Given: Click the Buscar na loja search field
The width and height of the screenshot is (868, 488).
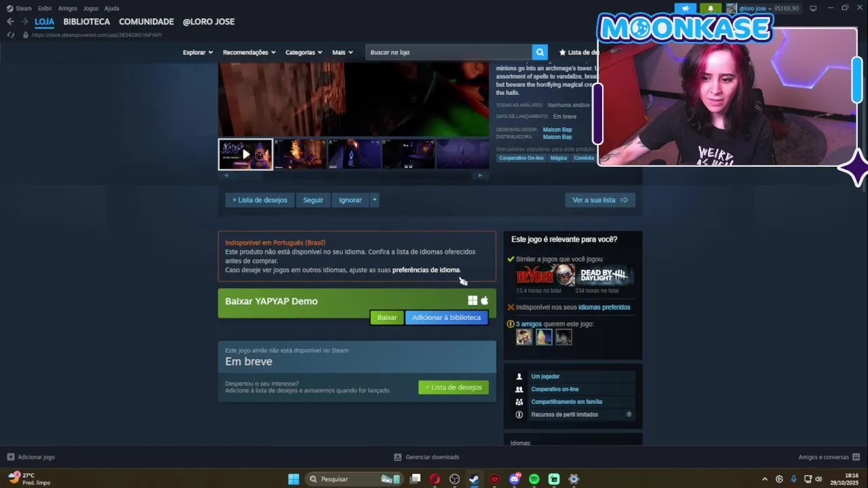Looking at the screenshot, I should 449,52.
